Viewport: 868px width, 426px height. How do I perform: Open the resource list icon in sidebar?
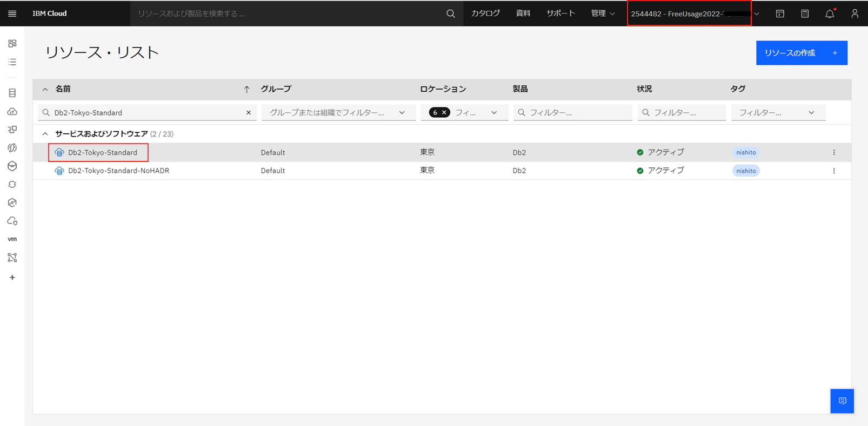click(12, 62)
